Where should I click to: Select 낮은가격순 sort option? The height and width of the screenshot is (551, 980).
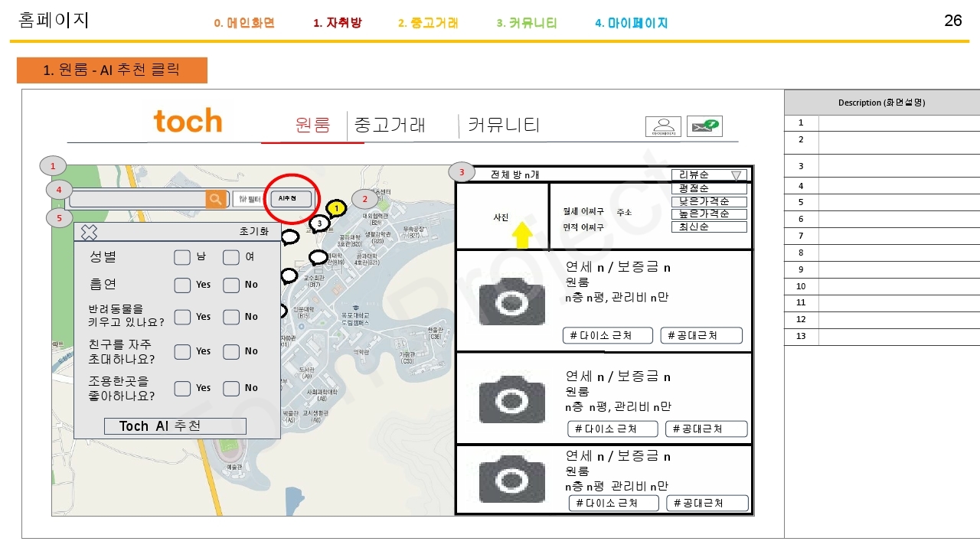coord(709,201)
